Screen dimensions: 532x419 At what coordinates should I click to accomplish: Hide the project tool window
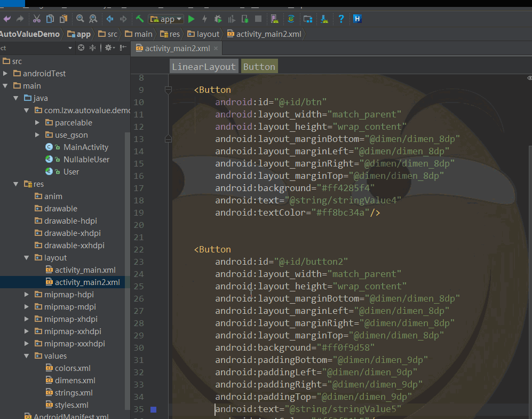click(123, 48)
